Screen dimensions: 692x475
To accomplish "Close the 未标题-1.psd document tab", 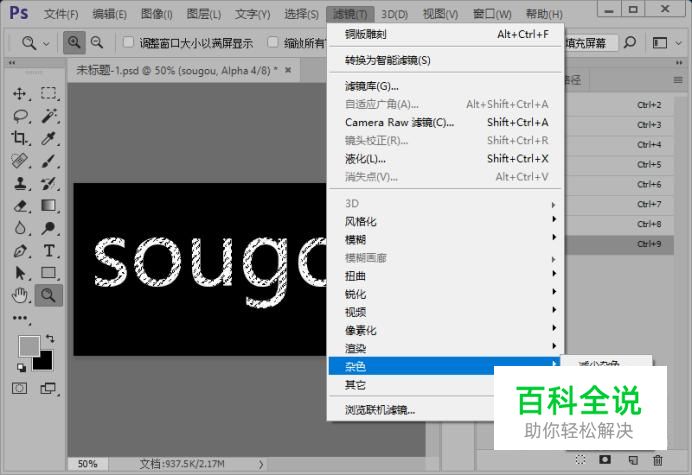I will (288, 70).
